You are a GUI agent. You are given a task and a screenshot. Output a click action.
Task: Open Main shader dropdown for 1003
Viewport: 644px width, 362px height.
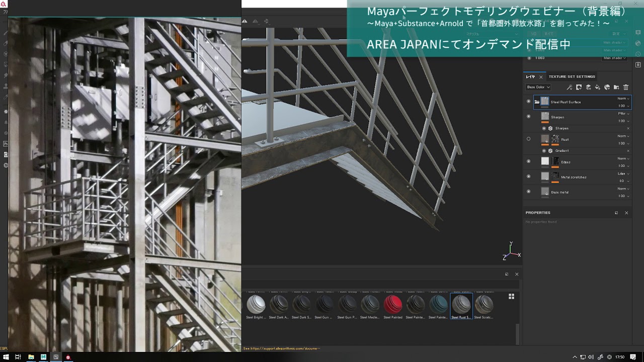point(615,58)
